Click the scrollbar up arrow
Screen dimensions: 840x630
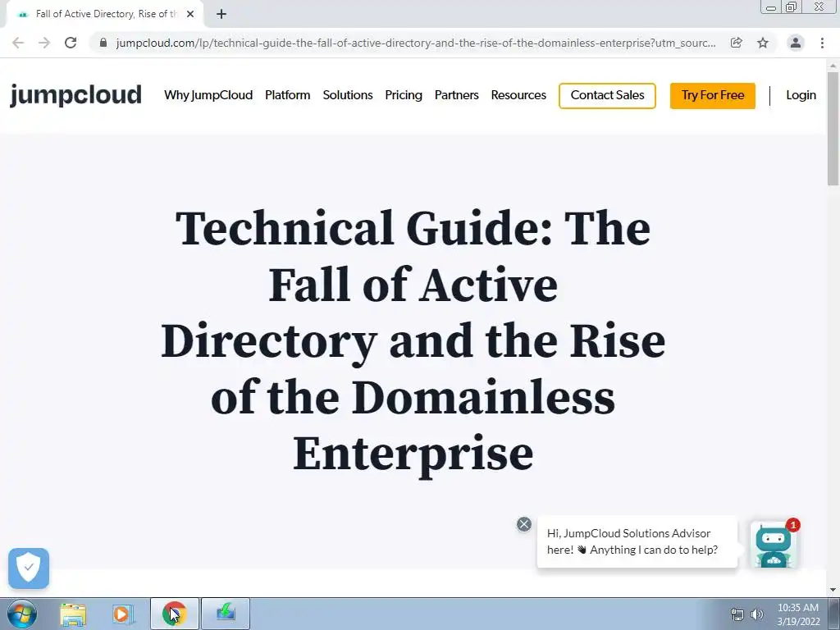click(833, 66)
